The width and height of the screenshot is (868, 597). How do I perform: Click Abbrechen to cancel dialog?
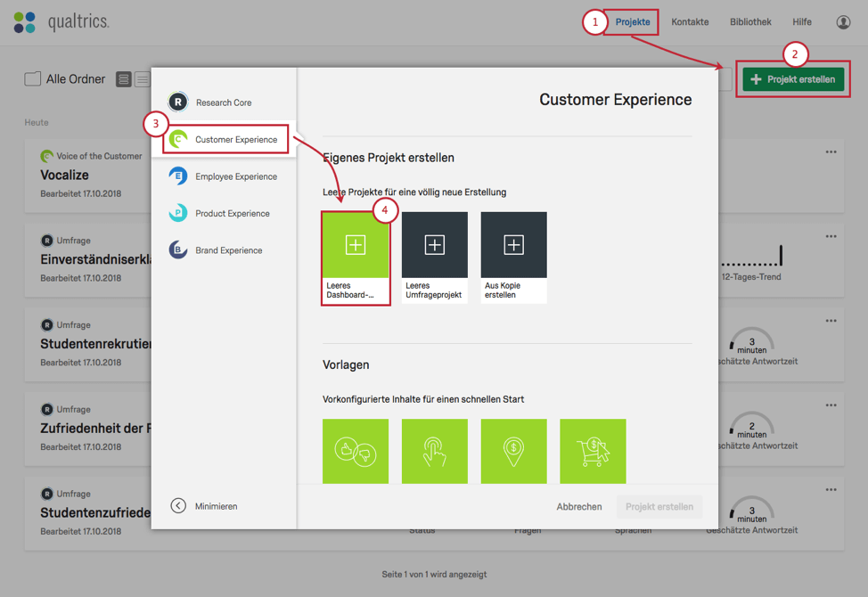579,507
